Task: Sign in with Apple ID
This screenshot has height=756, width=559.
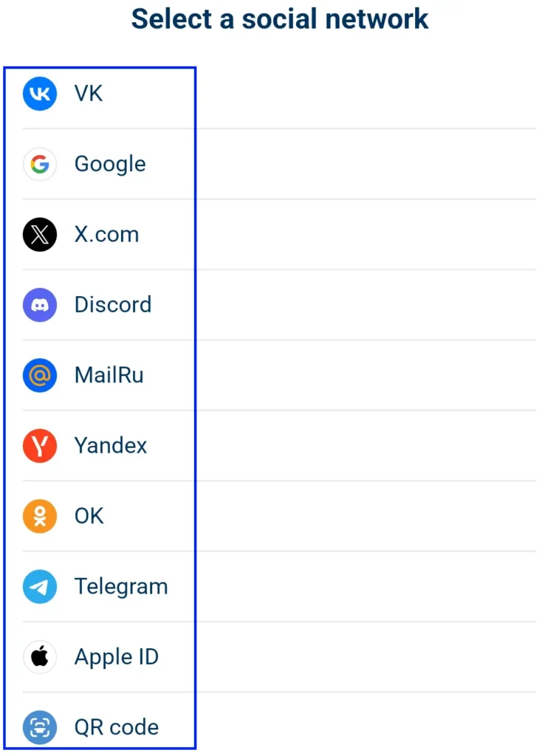Action: 116,657
